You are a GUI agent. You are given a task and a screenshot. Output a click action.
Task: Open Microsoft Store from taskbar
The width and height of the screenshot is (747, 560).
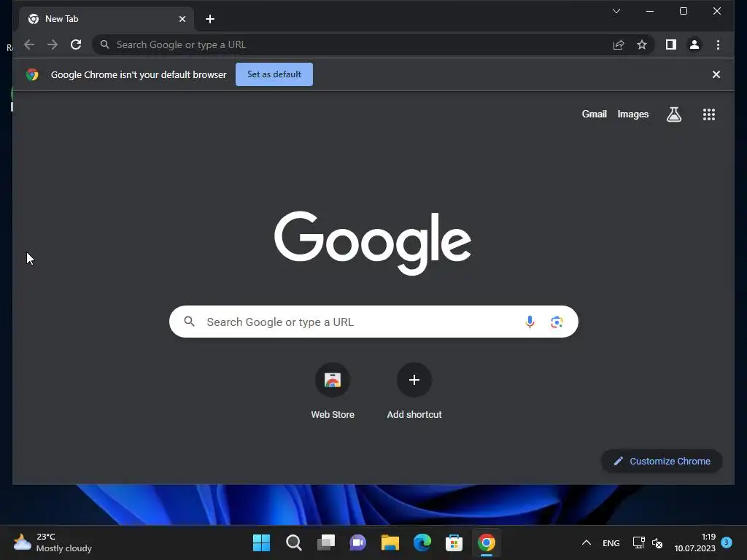click(x=454, y=542)
